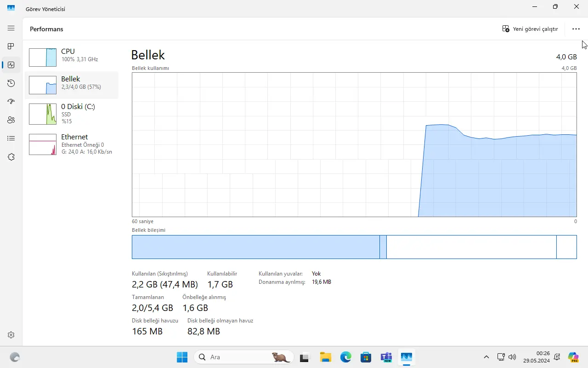Open Task View from the taskbar

coord(304,357)
